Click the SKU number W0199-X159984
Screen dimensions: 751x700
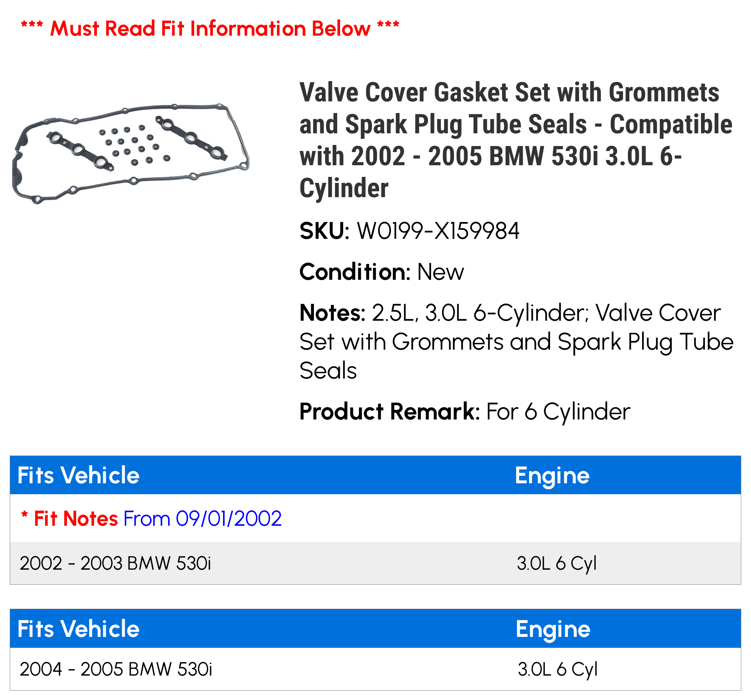click(438, 231)
